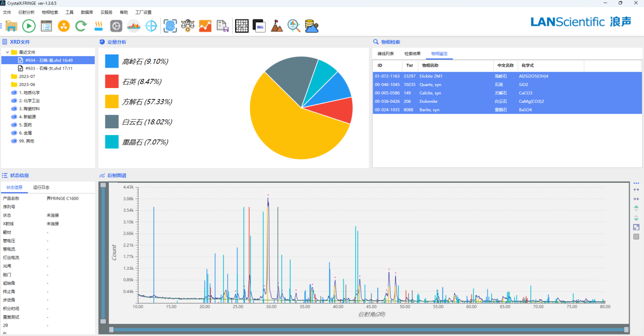The height and width of the screenshot is (336, 644).
Task: Toggle grid lines on diffraction chart
Action: (636, 237)
